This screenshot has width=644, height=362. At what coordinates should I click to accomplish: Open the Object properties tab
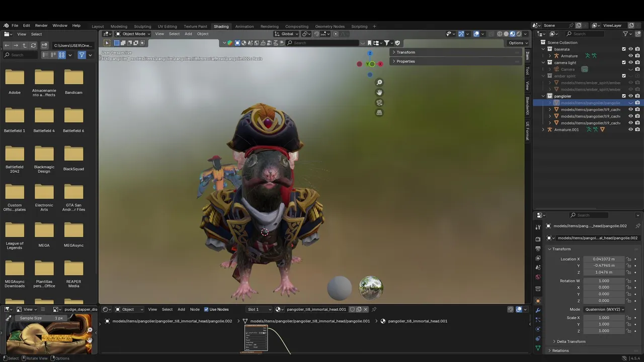point(538,301)
